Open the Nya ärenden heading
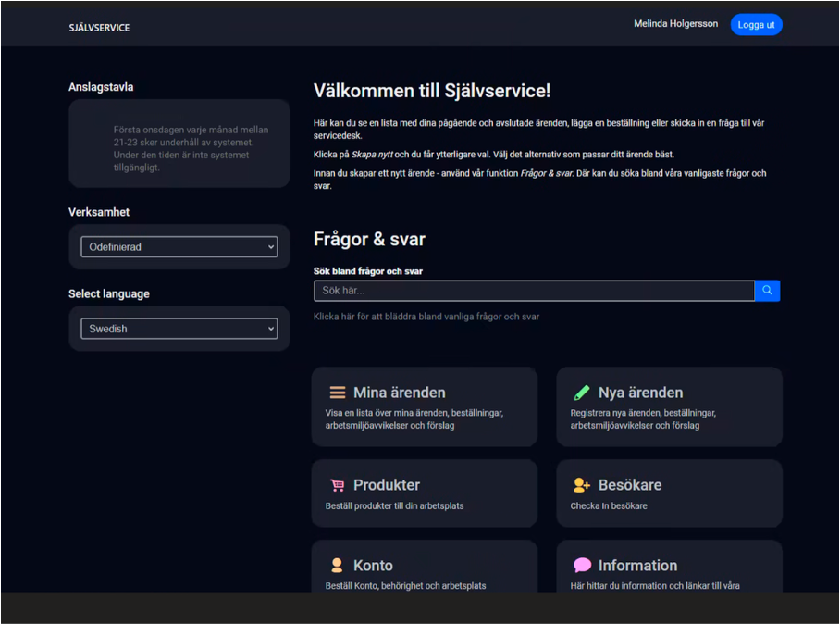This screenshot has height=624, width=840. (640, 393)
